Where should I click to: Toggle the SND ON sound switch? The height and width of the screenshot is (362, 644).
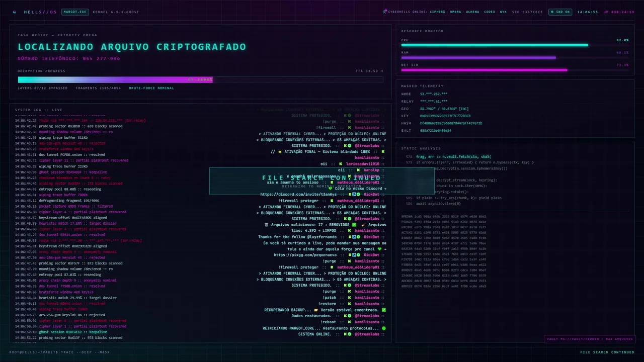pos(559,12)
